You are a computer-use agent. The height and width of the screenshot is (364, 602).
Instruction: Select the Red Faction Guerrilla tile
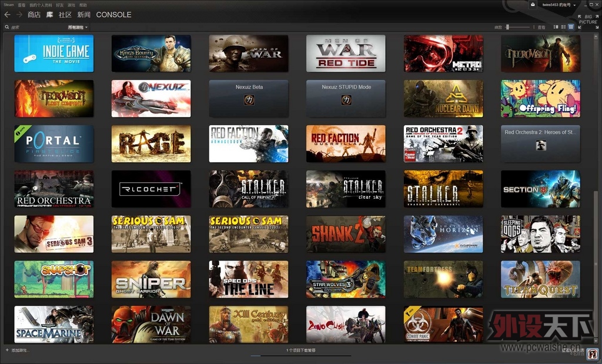346,143
